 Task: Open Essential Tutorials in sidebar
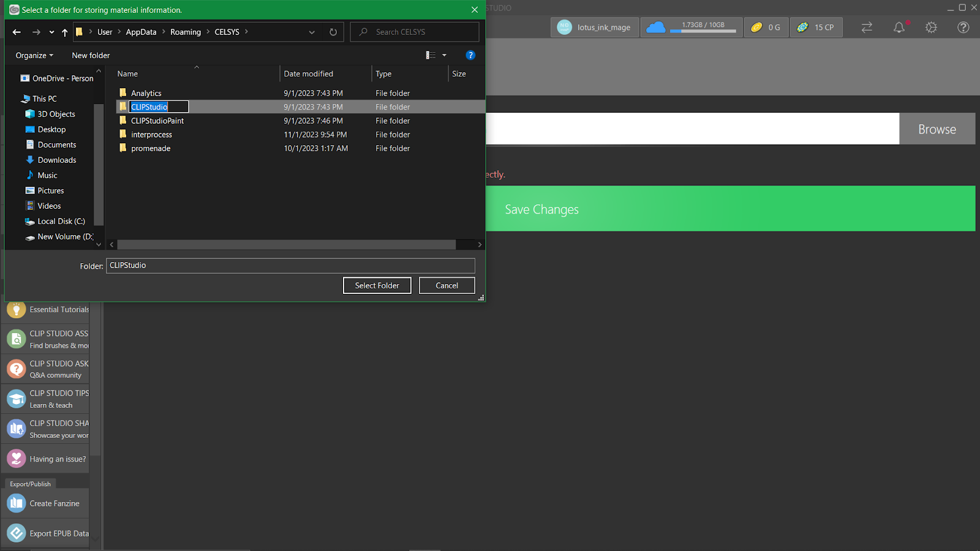[46, 310]
